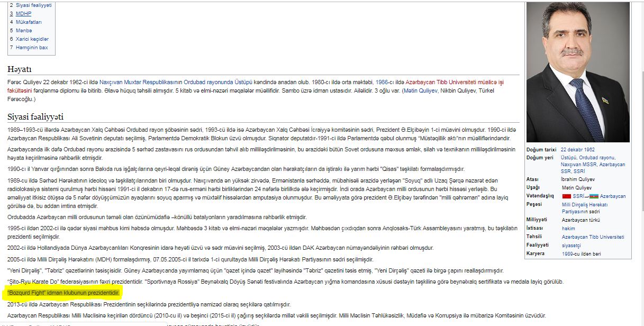Open the Naxçıvan MSSR infobox link
The image size is (644, 326).
(579, 165)
